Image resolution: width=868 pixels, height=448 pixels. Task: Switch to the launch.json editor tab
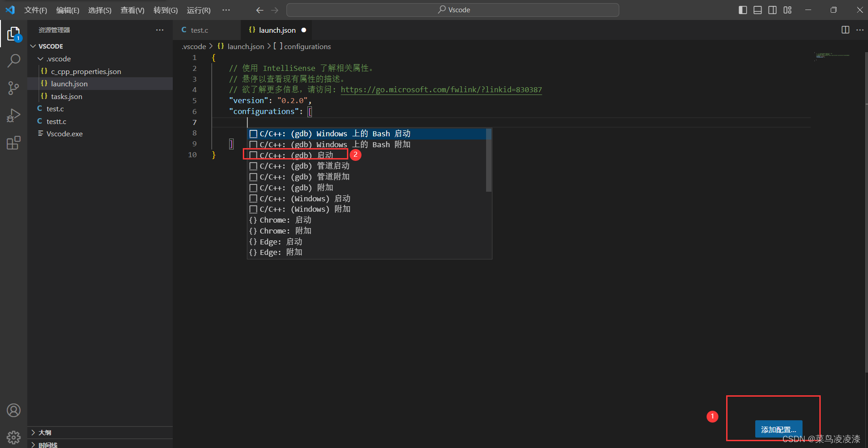click(x=276, y=30)
